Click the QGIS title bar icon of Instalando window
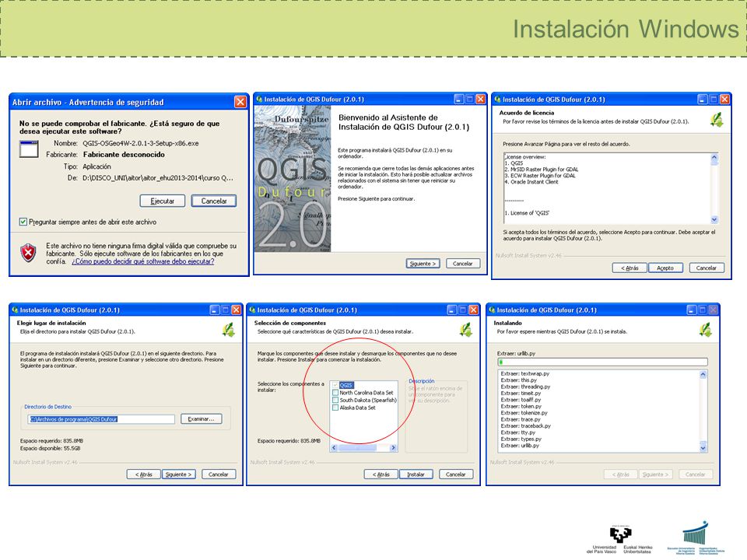 pos(492,310)
